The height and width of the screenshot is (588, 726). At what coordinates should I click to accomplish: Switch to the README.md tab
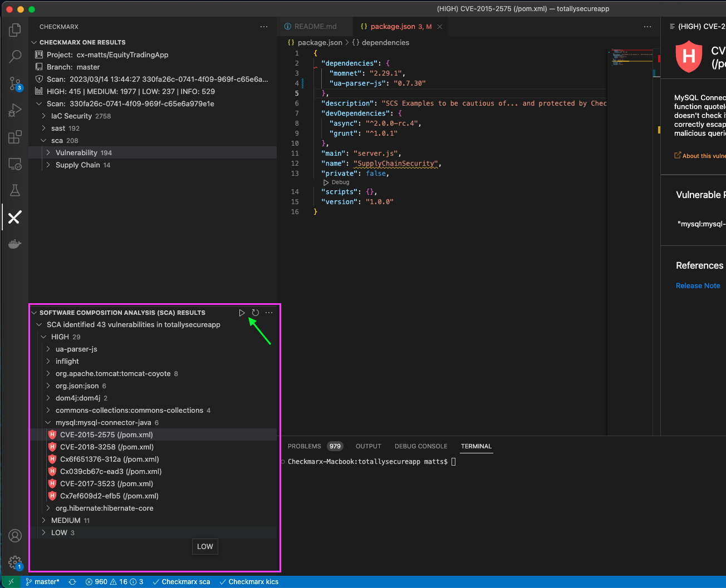(x=315, y=27)
